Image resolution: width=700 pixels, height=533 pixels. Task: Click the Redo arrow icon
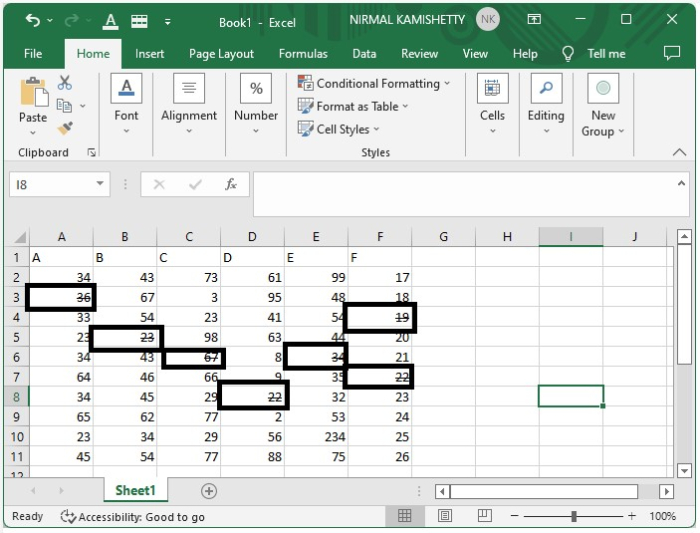(71, 20)
